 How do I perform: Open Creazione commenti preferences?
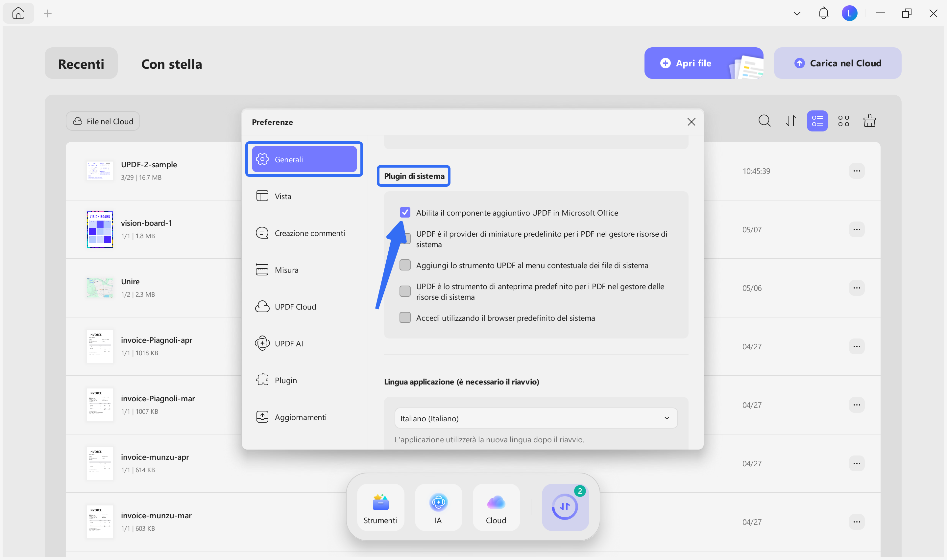click(304, 233)
